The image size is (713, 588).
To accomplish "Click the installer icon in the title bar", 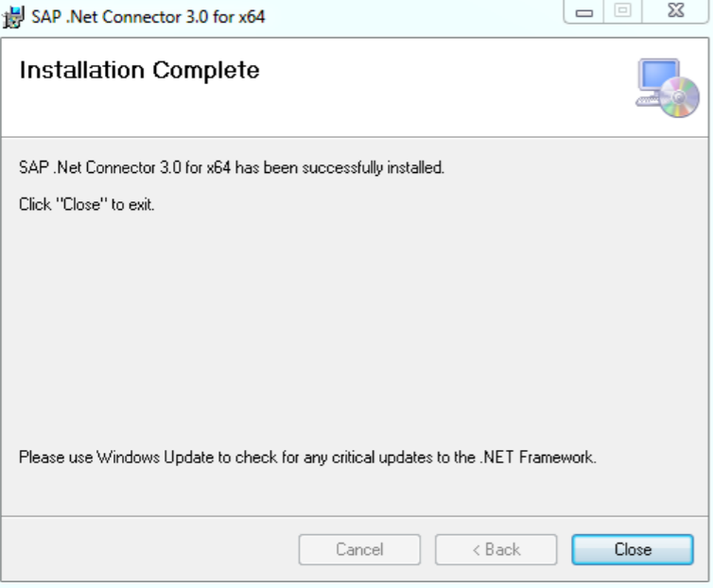I will pyautogui.click(x=14, y=17).
